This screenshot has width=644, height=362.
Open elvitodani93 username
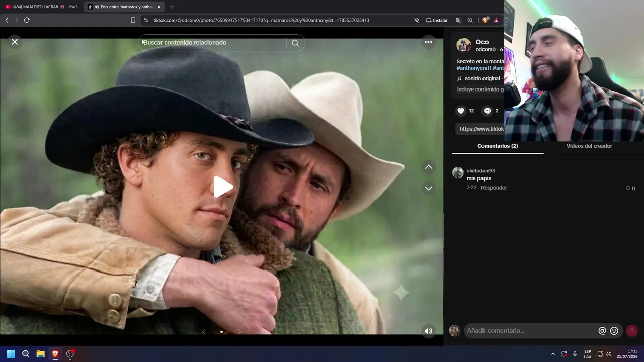(481, 171)
